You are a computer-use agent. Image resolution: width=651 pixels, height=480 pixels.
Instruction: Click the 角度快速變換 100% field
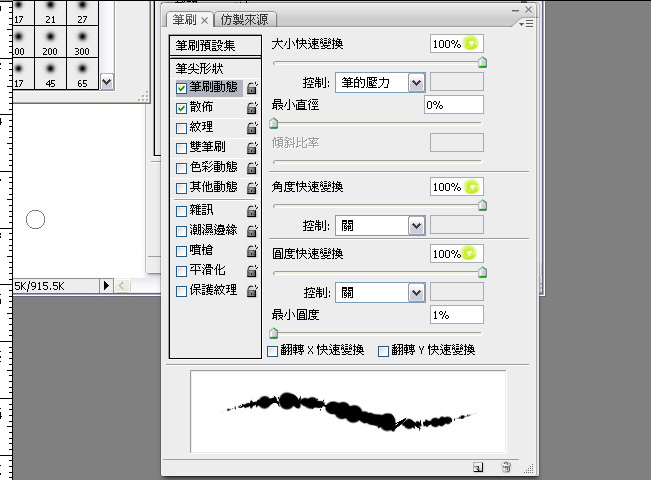(x=457, y=187)
